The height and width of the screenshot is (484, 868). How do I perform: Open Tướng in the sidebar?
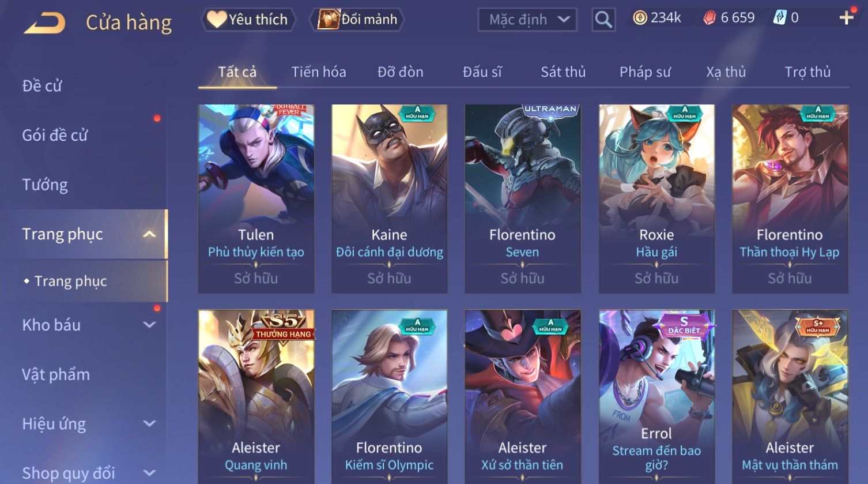[x=45, y=185]
